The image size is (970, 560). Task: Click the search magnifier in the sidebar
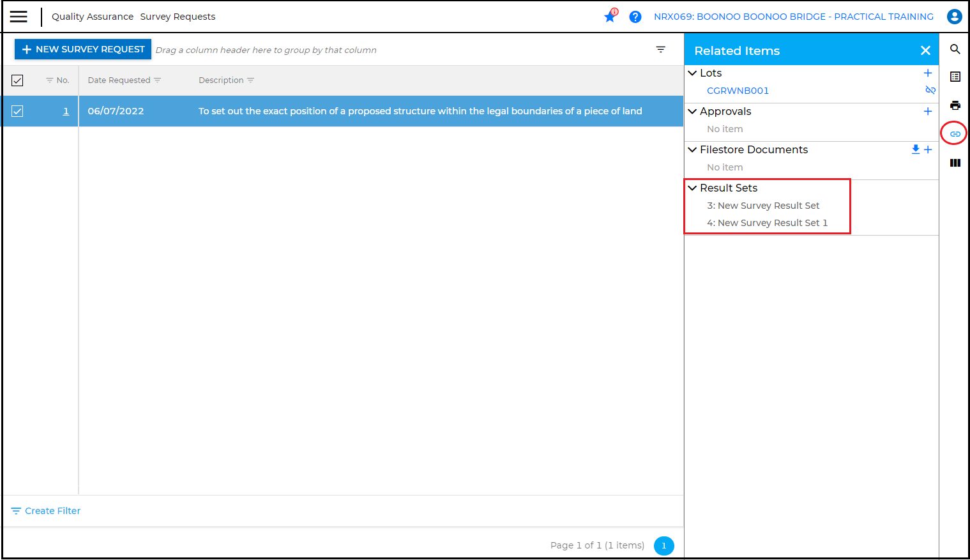[x=955, y=49]
